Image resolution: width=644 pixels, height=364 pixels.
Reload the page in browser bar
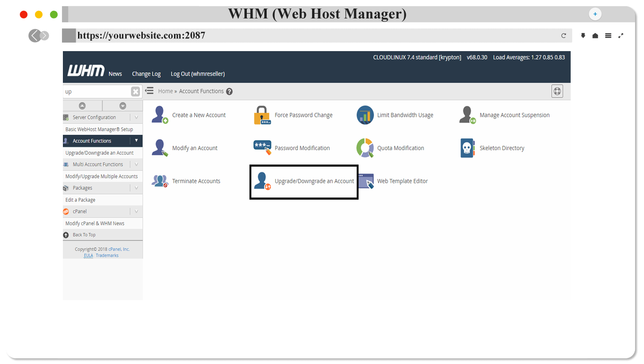click(564, 36)
